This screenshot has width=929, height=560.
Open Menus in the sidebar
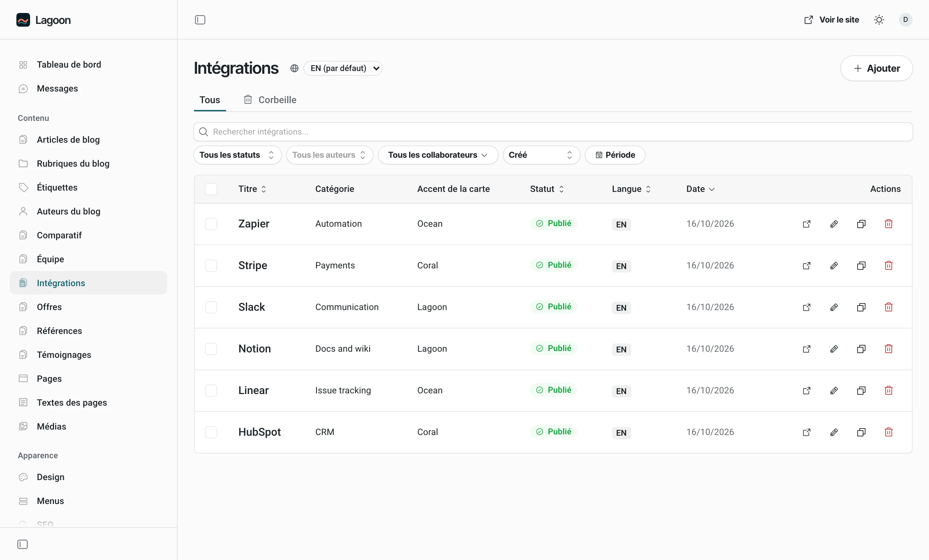coord(88,501)
